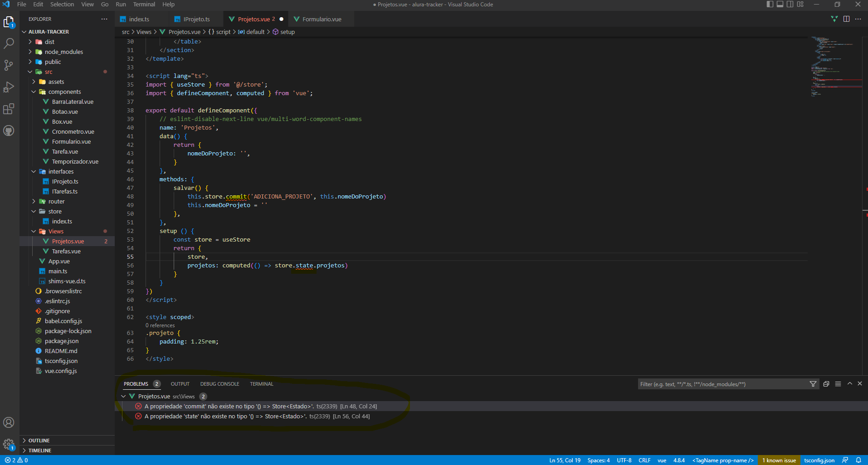The height and width of the screenshot is (465, 868).
Task: Click the feedback icon in status bar
Action: (845, 460)
